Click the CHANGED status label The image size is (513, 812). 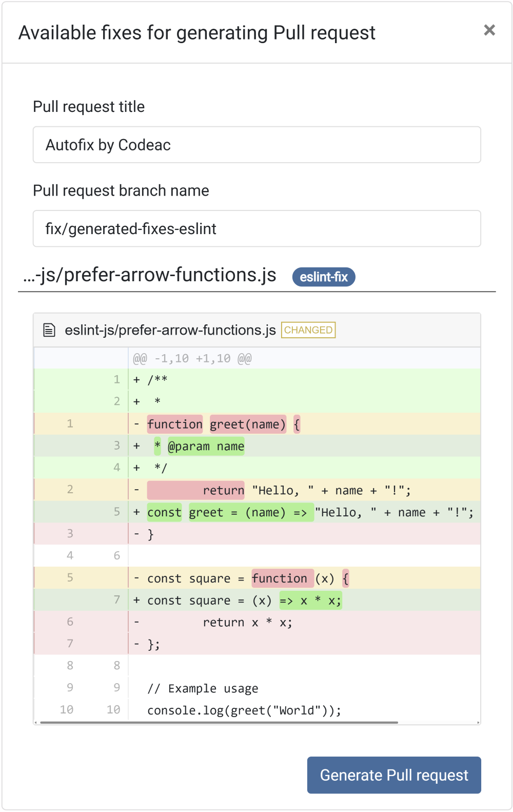(x=308, y=330)
